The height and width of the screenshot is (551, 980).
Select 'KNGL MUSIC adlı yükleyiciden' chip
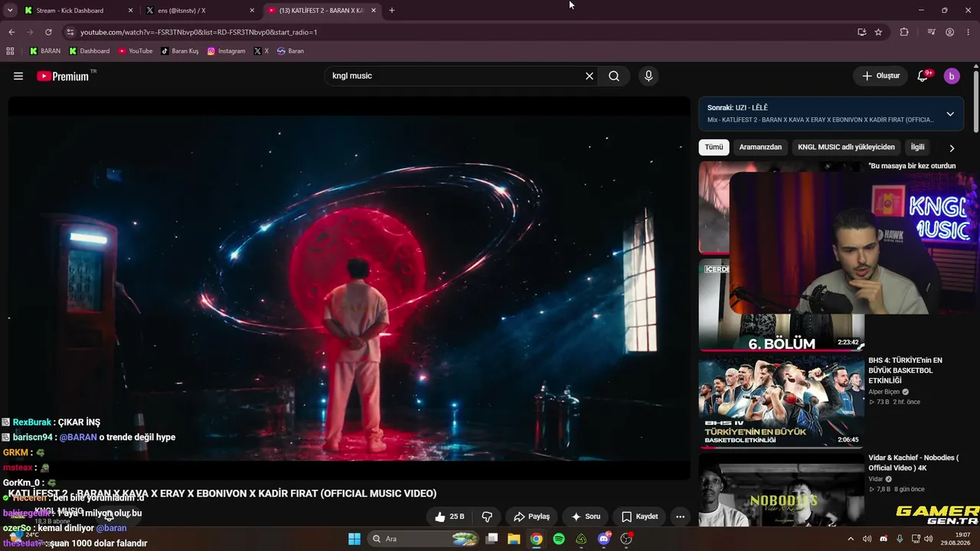846,147
